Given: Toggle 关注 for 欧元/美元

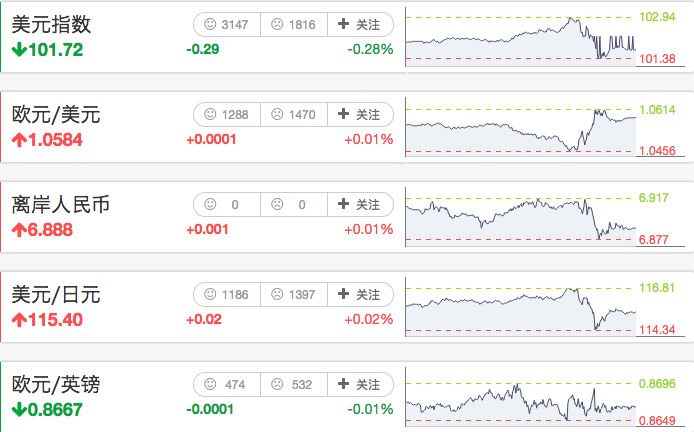Looking at the screenshot, I should click(359, 114).
